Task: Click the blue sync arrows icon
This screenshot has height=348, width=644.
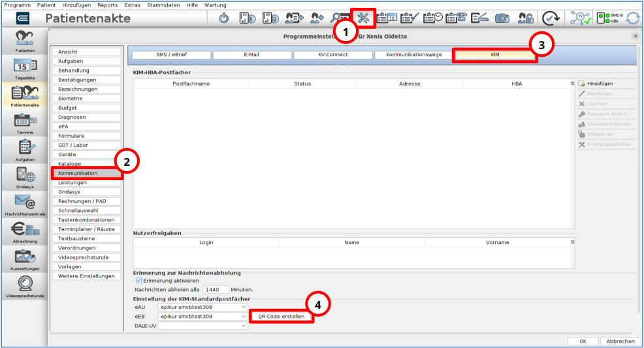Action: [x=633, y=18]
